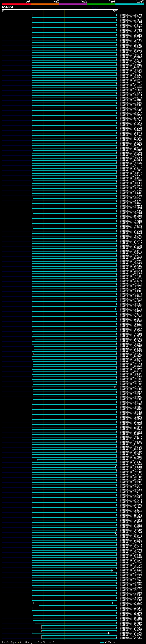
Task: Click the query end position 558
Action: [115, 11]
